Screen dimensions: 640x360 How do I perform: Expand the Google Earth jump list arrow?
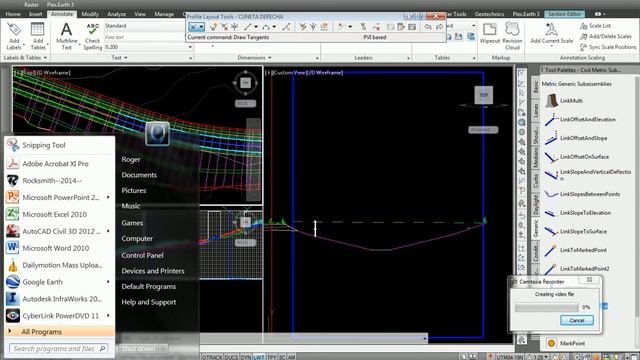(x=108, y=282)
